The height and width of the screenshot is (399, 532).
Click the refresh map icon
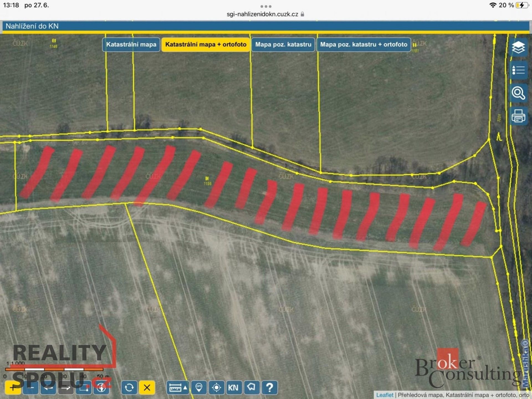click(x=129, y=387)
